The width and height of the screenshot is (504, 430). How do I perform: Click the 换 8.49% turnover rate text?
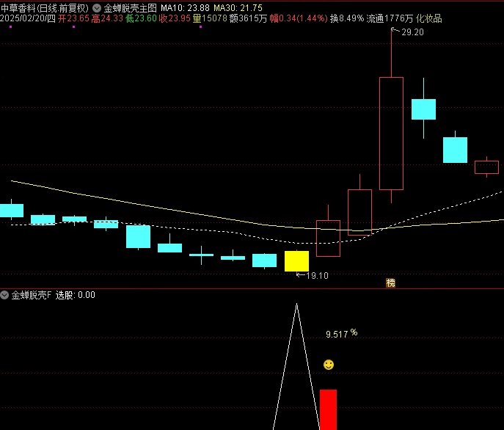(x=346, y=18)
